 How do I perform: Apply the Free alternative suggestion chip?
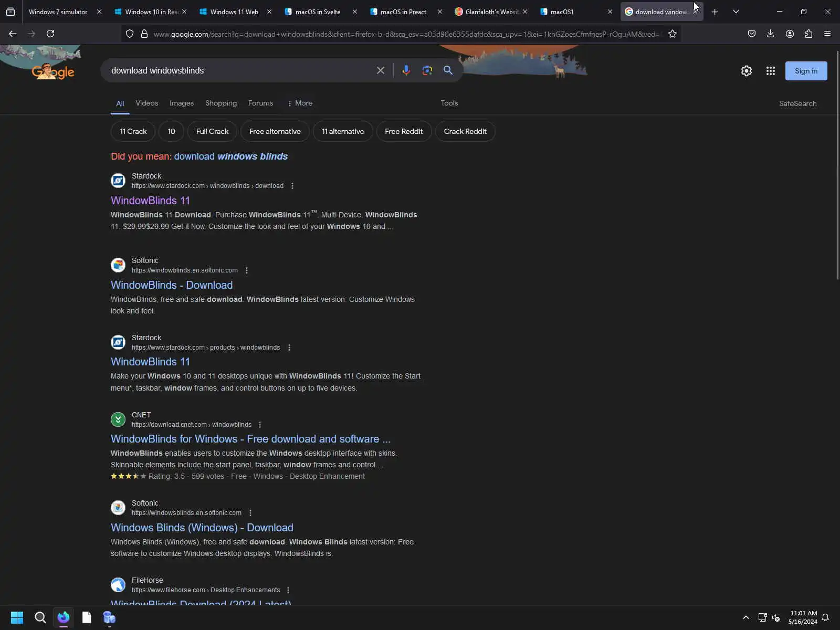point(275,131)
